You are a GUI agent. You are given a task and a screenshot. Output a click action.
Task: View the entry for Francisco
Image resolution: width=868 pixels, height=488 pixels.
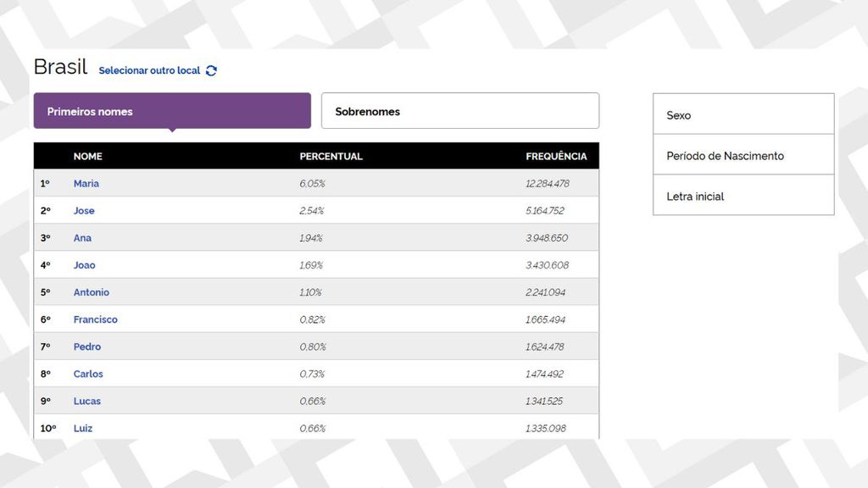coord(96,319)
